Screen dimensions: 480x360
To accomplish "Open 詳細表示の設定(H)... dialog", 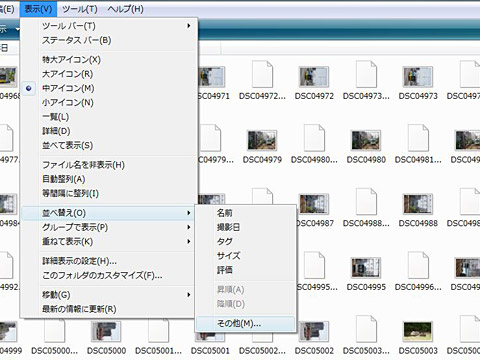I will click(x=109, y=261).
